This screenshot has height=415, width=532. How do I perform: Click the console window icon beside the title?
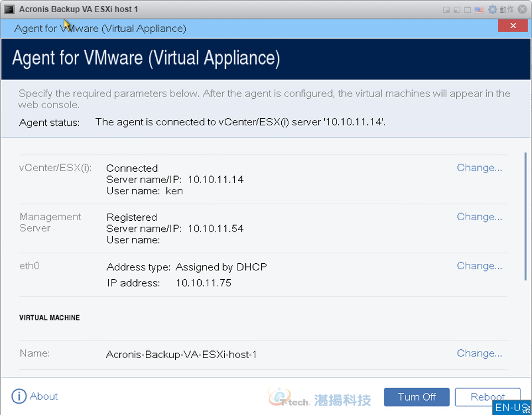[9, 9]
